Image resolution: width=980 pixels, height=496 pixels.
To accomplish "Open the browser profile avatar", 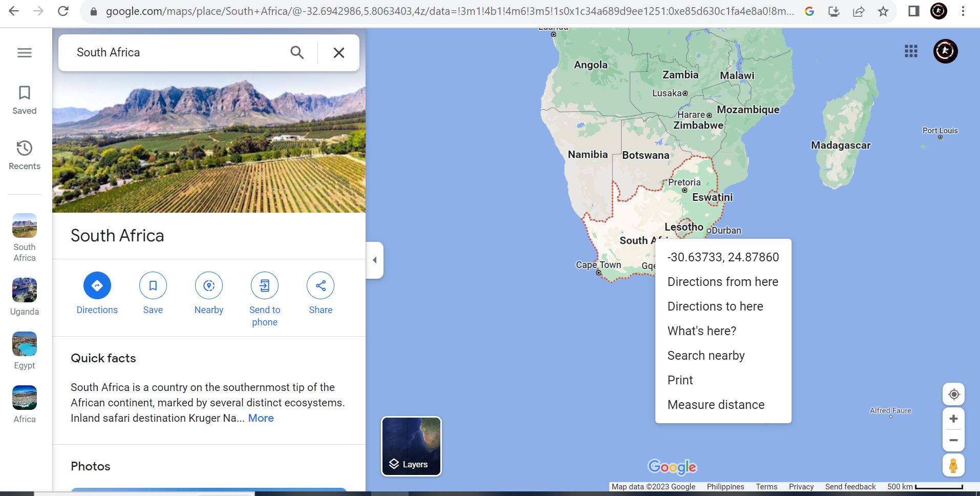I will pos(939,11).
